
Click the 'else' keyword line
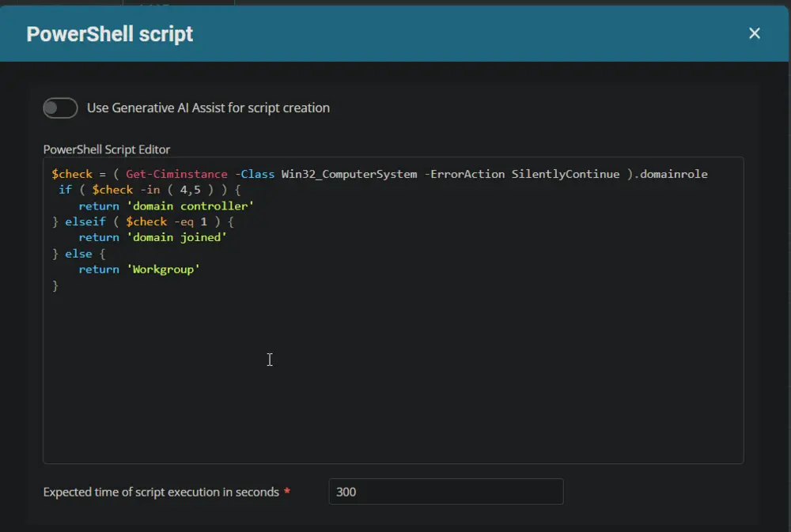pos(78,254)
